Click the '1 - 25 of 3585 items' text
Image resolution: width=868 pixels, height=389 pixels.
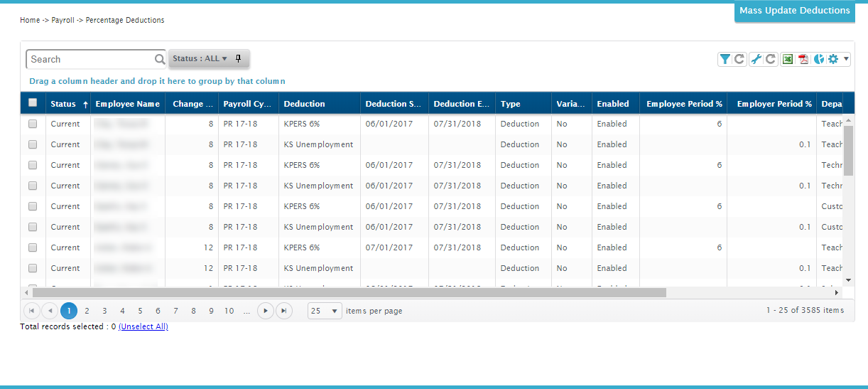click(805, 311)
